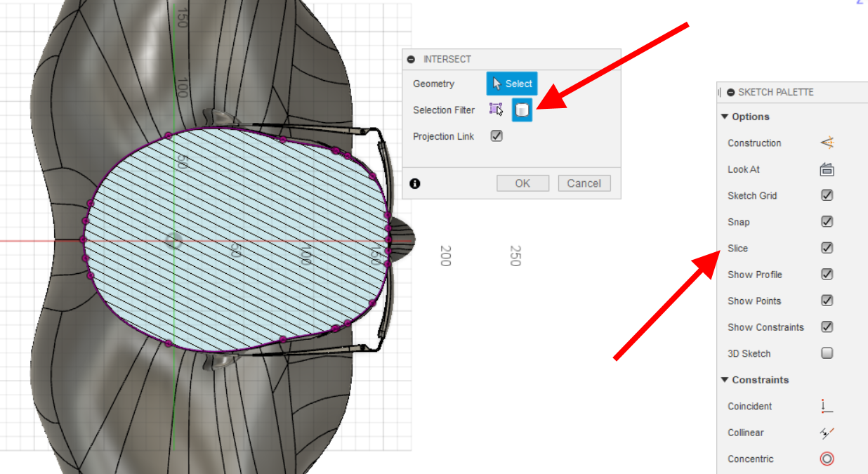This screenshot has width=868, height=474.
Task: Collapse the Constraints section
Action: (x=725, y=380)
